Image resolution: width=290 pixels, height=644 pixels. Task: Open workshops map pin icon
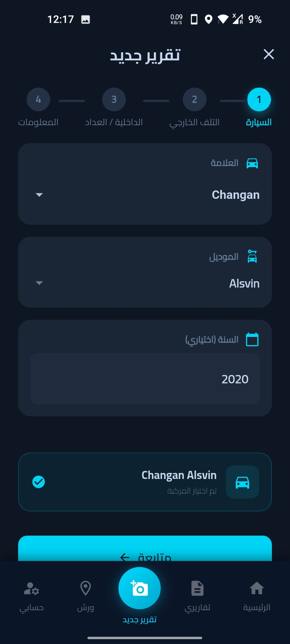pyautogui.click(x=85, y=588)
